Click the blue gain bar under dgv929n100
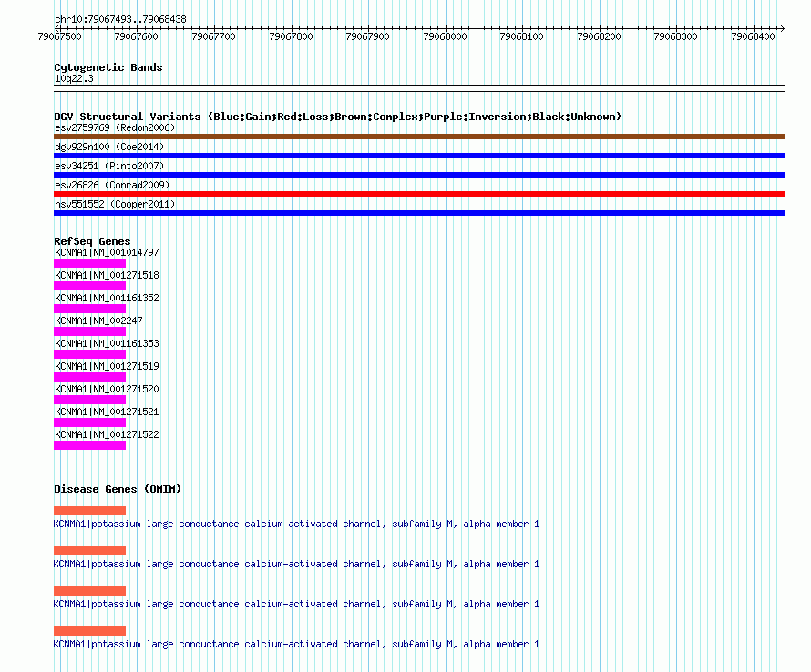The width and height of the screenshot is (811, 672). pyautogui.click(x=419, y=156)
